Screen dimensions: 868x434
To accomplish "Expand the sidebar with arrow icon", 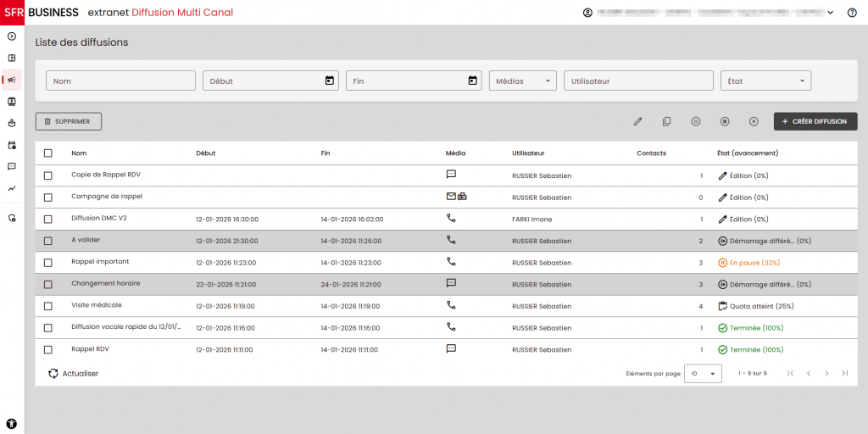I will pos(12,36).
